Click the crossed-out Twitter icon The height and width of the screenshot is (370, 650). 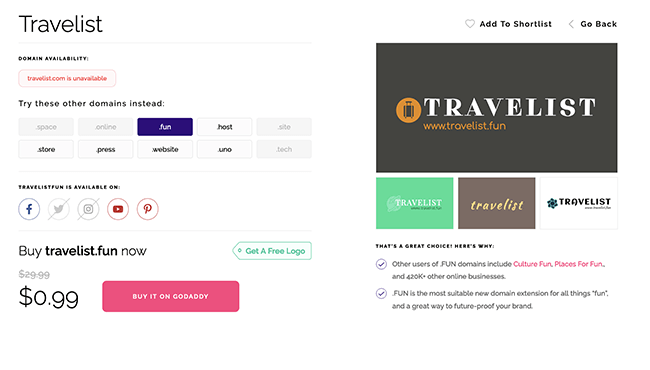59,209
